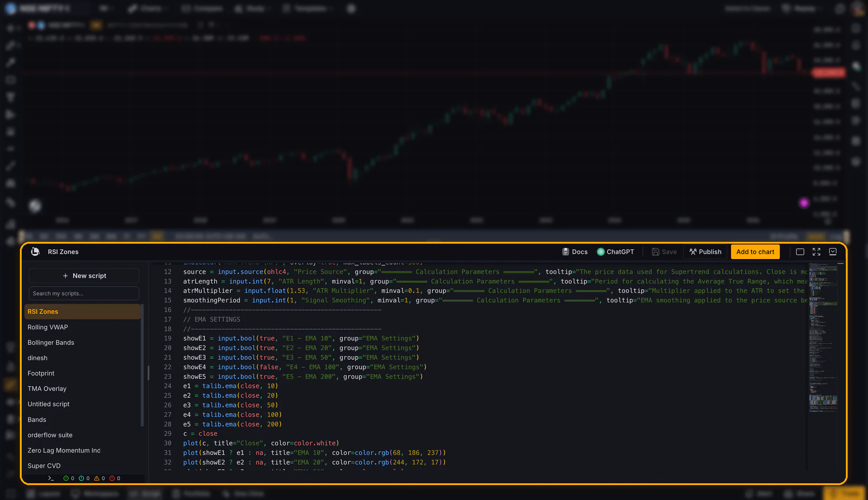Open the Zero Lag Momentum Ind script
868x500 pixels.
pyautogui.click(x=83, y=451)
